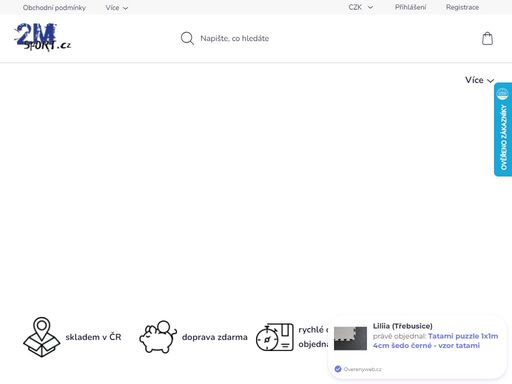This screenshot has width=512, height=384.
Task: Open the Ověřeno zákazníky side badge
Action: click(503, 129)
